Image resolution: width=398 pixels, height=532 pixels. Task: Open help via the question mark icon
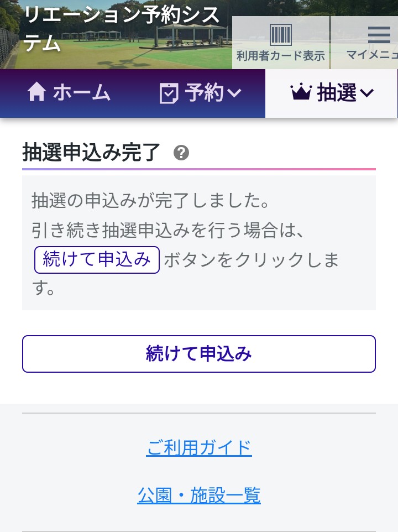181,153
